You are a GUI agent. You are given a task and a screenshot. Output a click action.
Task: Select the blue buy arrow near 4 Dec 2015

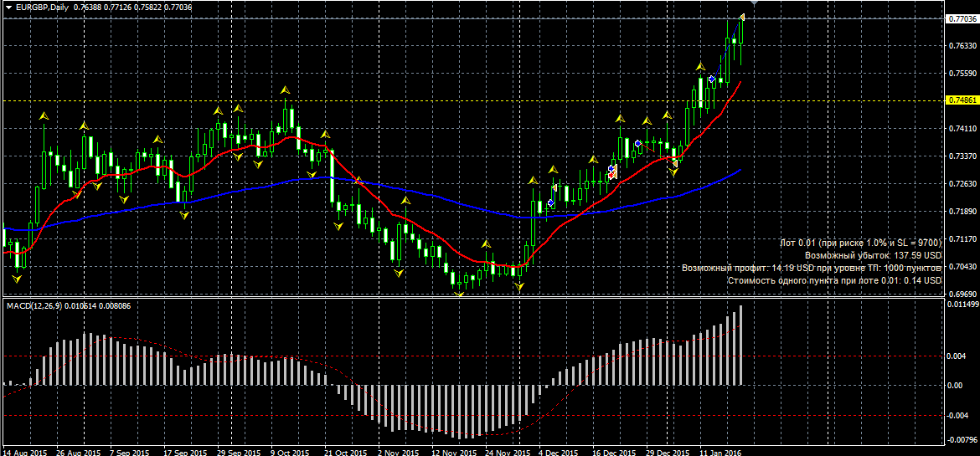pos(550,203)
